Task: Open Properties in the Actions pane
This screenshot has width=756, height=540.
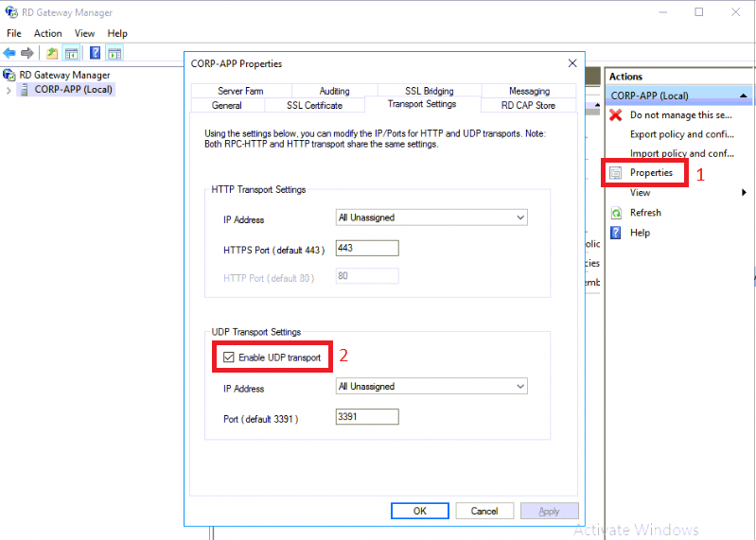Action: point(651,172)
